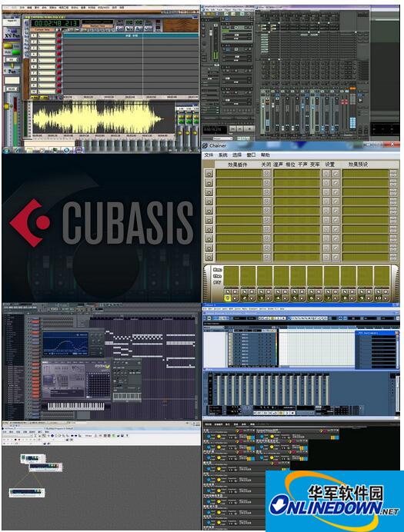Click the time counter display in dark mixer window
This screenshot has height=532, width=404.
[214, 129]
